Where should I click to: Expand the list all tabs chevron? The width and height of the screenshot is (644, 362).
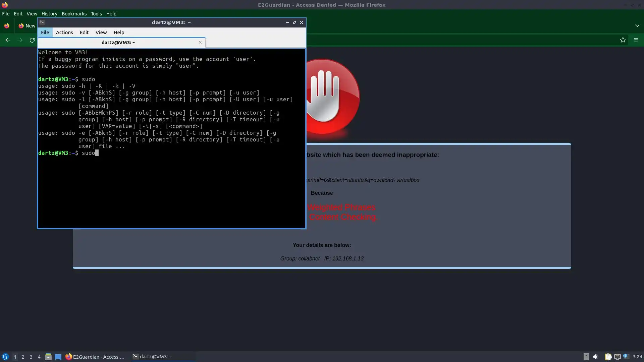(x=637, y=26)
